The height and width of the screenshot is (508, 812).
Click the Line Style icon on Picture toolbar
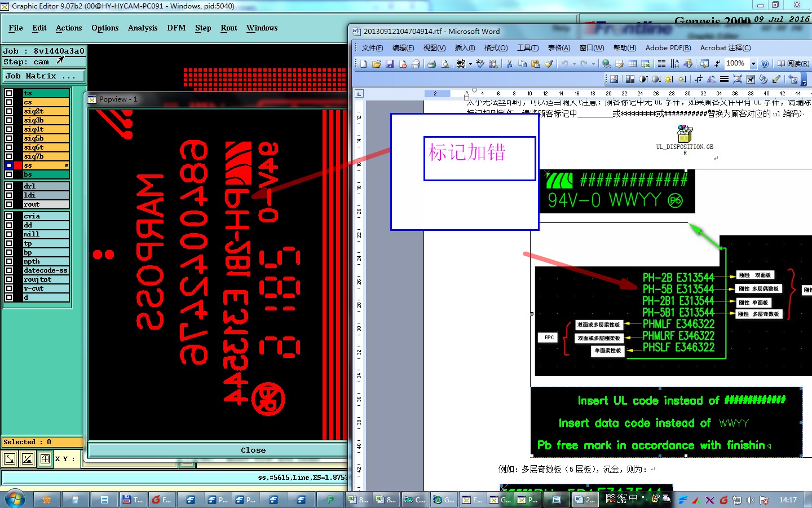[724, 80]
